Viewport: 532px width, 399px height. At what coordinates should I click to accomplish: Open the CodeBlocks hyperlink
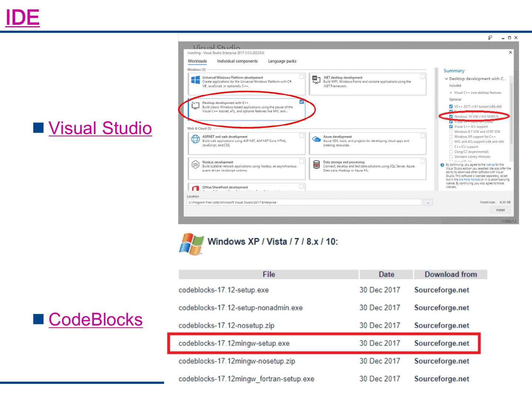point(95,320)
